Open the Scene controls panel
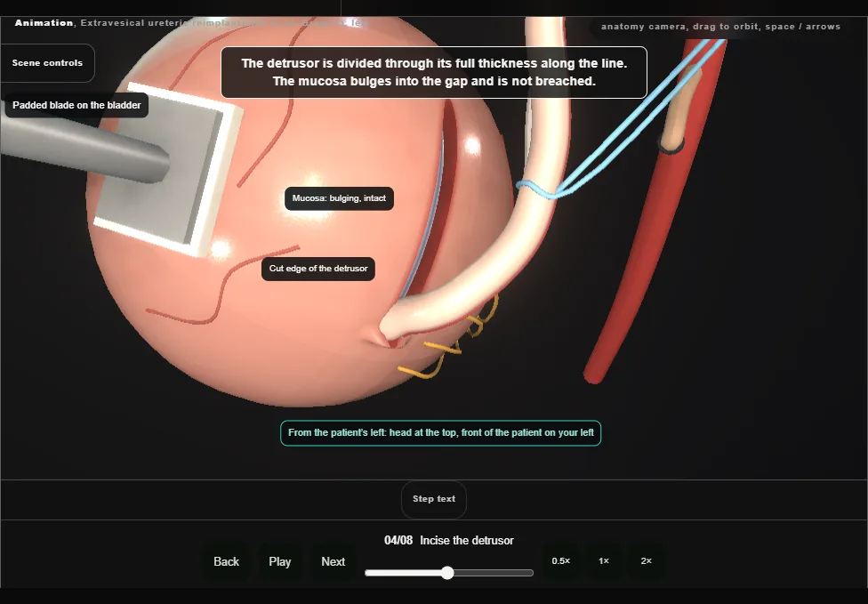868x604 pixels. (47, 63)
